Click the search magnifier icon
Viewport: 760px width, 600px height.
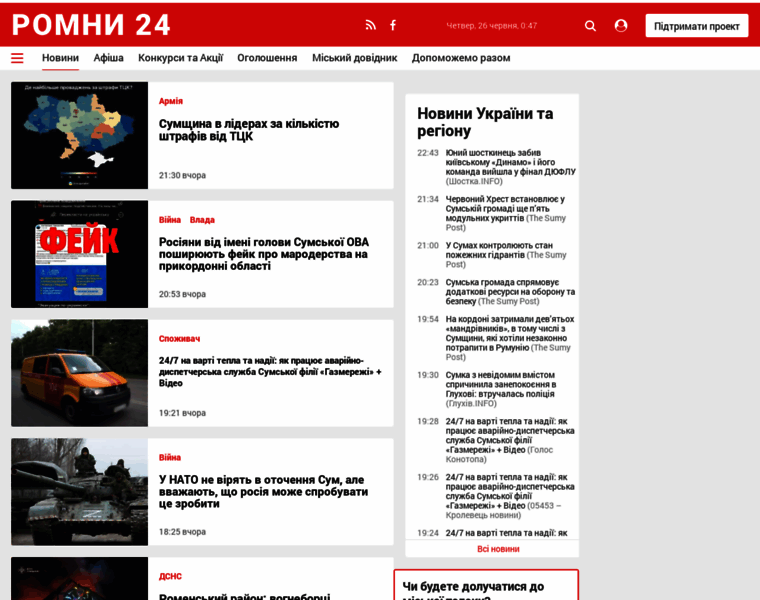[590, 26]
